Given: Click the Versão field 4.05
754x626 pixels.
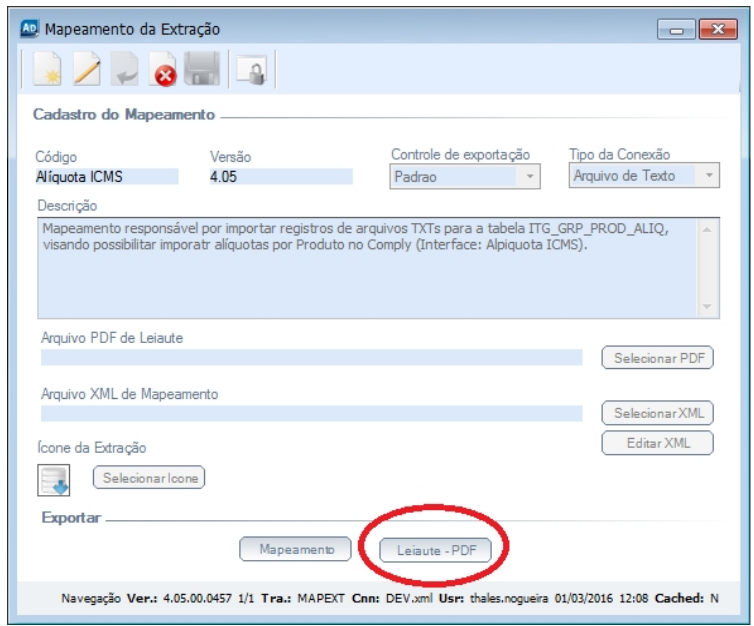Looking at the screenshot, I should [x=281, y=176].
